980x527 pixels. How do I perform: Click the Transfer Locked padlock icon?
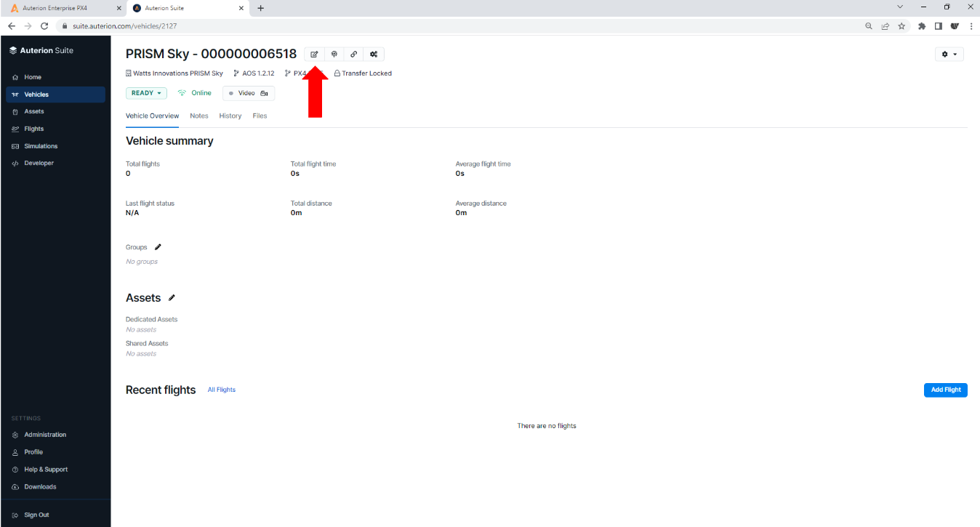(337, 73)
